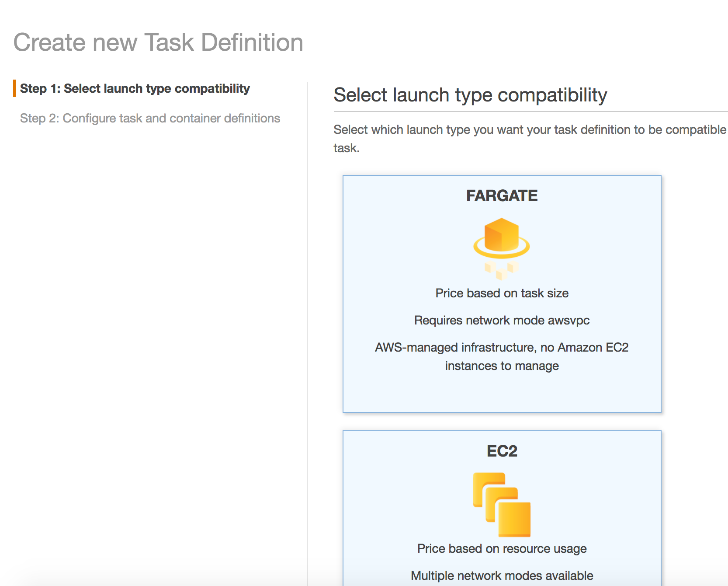Click the EC2 heading text

(502, 451)
